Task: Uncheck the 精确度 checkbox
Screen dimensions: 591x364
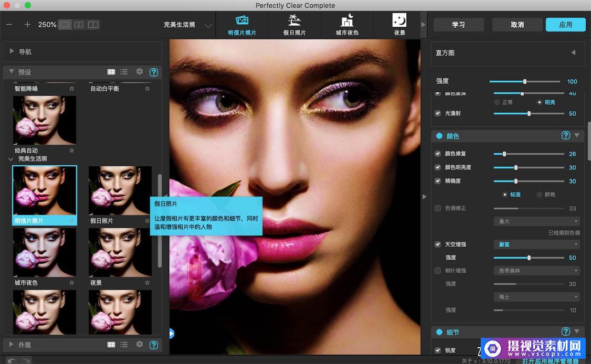Action: coord(438,181)
